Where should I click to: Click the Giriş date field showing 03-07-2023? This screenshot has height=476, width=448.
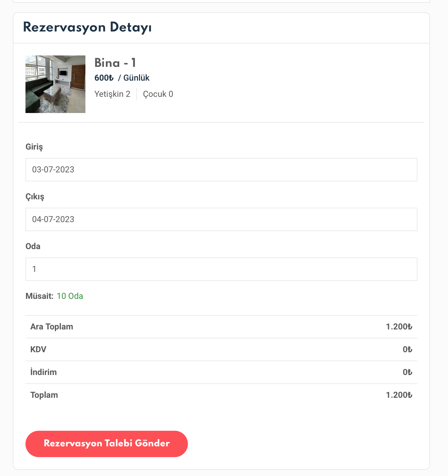point(221,170)
